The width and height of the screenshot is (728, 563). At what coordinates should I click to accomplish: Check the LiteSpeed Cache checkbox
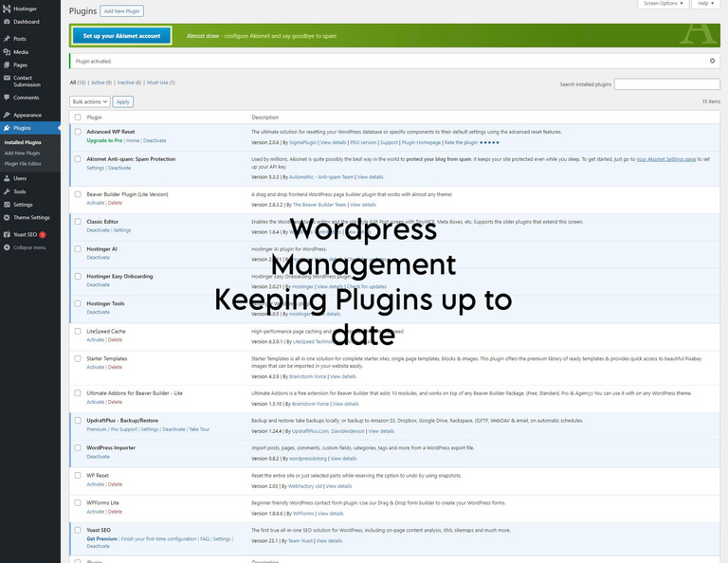78,332
